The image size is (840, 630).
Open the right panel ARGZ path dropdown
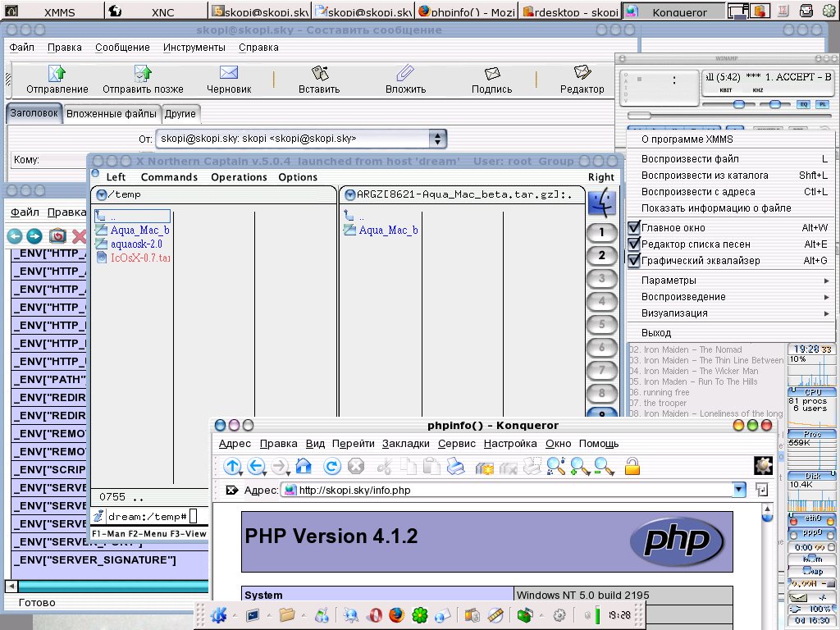pyautogui.click(x=349, y=195)
